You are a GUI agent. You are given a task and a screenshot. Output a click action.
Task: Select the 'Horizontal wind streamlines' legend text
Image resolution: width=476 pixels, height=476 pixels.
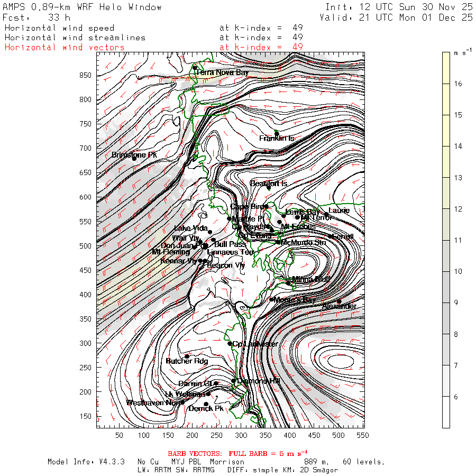click(75, 38)
